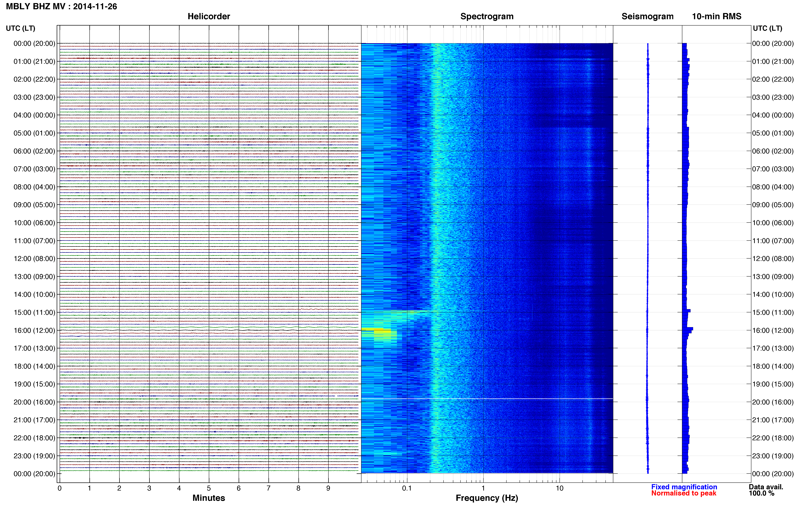Image resolution: width=812 pixels, height=508 pixels.
Task: Click the left time label '13:00 (09:00)'
Action: coord(34,277)
